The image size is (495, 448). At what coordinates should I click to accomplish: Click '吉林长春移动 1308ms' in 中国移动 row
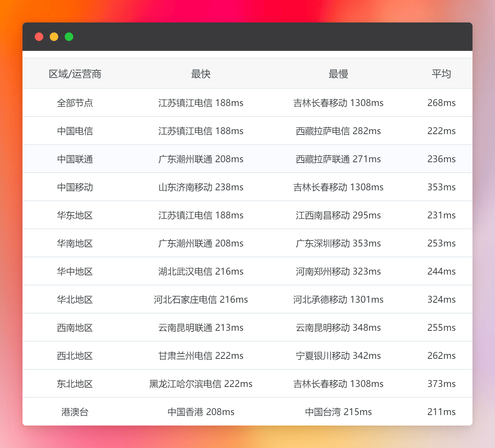pyautogui.click(x=338, y=187)
